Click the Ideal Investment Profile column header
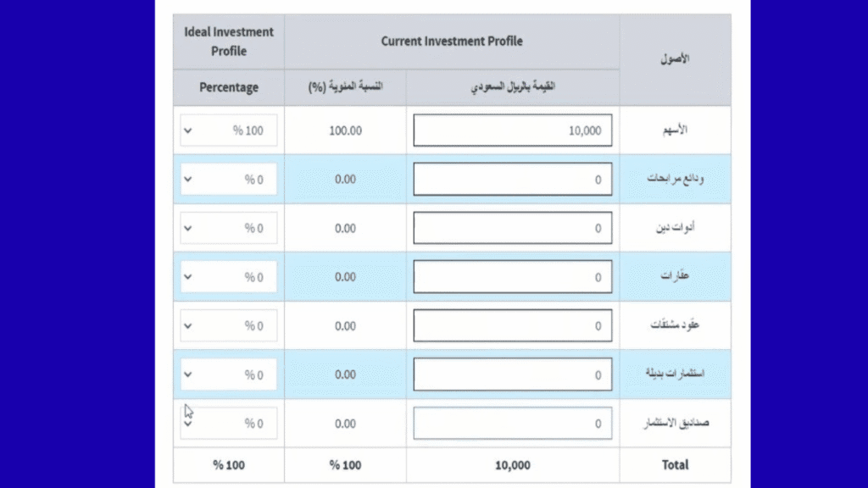Image resolution: width=868 pixels, height=488 pixels. (229, 42)
